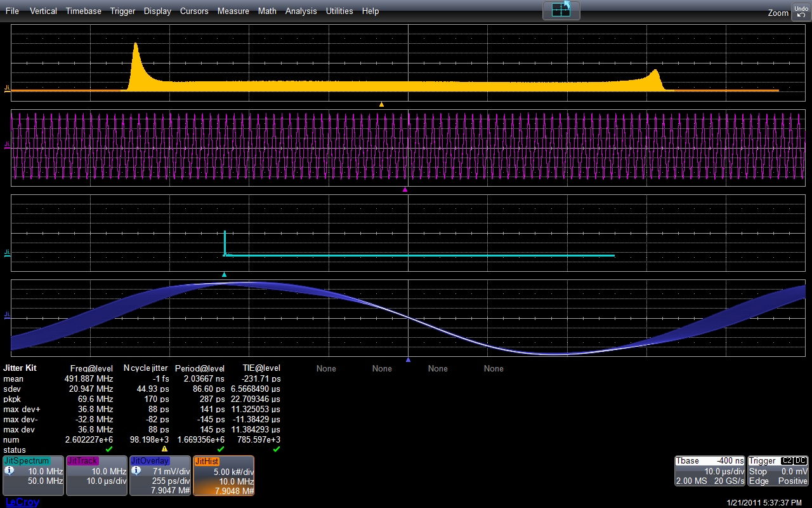Open the Timebase menu
This screenshot has height=508, width=812.
point(83,11)
